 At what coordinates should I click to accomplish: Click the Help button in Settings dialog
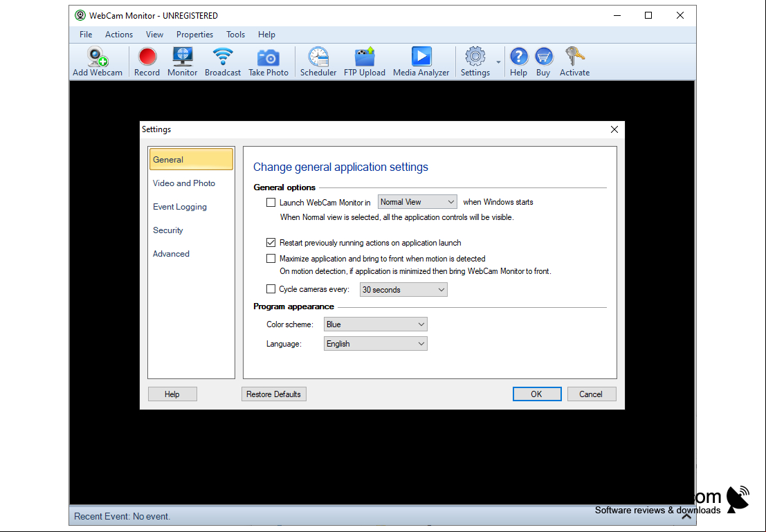tap(172, 394)
